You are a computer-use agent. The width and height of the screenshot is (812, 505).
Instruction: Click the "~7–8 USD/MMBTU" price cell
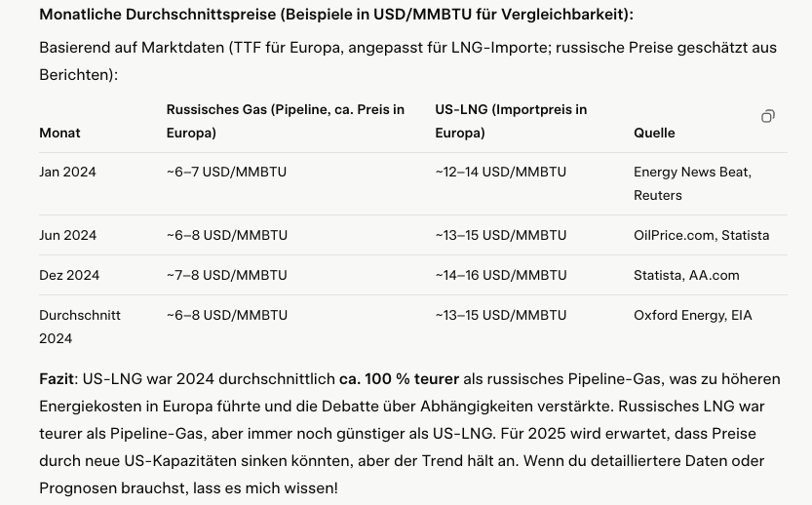coord(226,275)
